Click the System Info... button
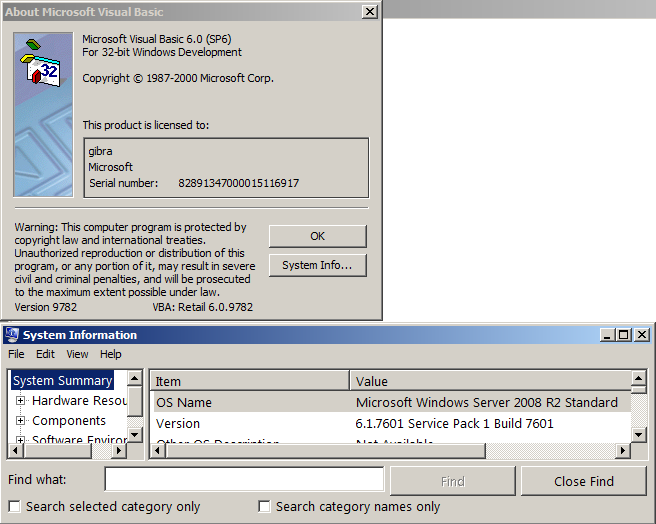Viewport: 656px width, 524px height. pos(317,265)
